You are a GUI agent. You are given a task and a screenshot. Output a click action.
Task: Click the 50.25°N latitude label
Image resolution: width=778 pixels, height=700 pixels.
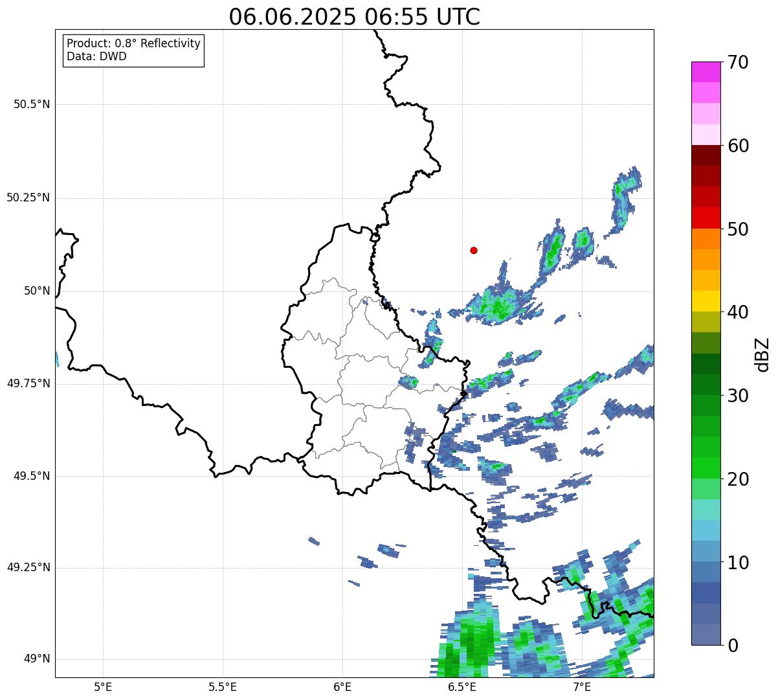point(28,198)
